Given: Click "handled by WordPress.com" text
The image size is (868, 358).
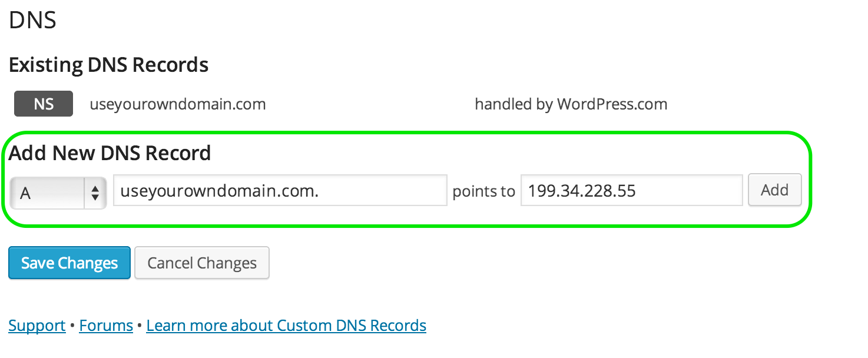Looking at the screenshot, I should (x=571, y=104).
